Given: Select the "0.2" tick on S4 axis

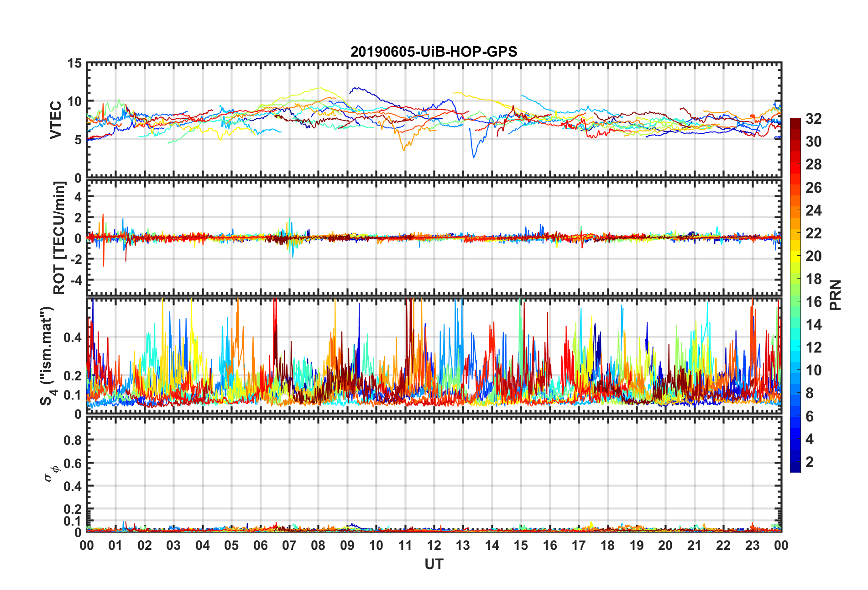Looking at the screenshot, I should [73, 376].
